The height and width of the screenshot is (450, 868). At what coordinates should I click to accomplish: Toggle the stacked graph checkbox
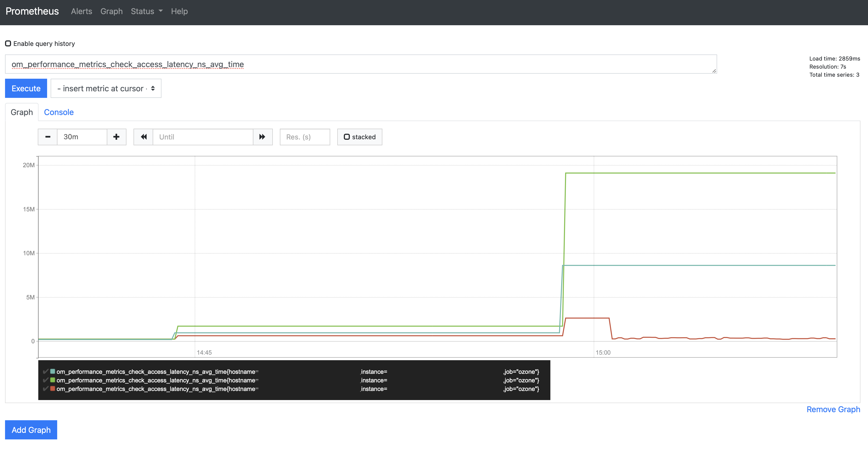[x=347, y=137]
